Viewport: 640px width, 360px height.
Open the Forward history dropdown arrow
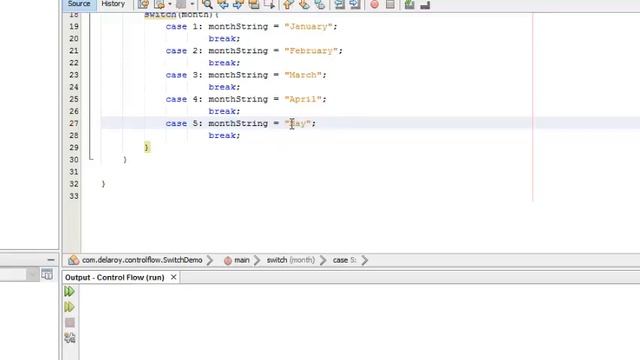pyautogui.click(x=192, y=4)
